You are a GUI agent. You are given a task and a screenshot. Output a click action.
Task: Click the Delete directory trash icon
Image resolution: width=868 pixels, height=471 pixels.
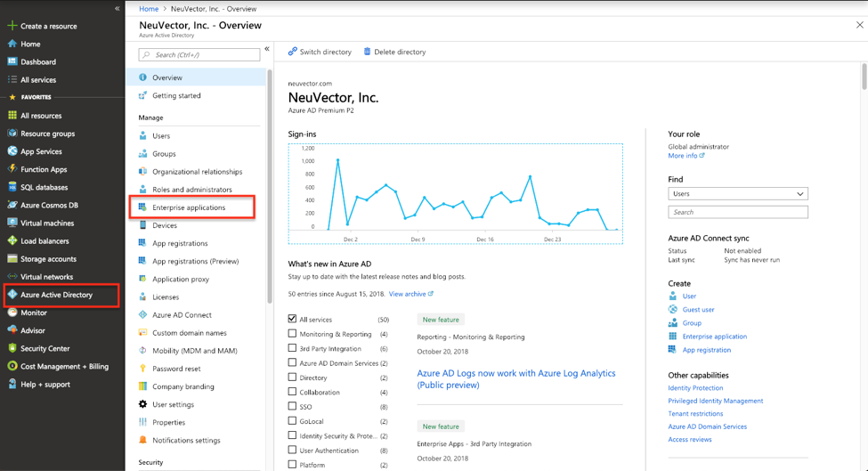[367, 52]
